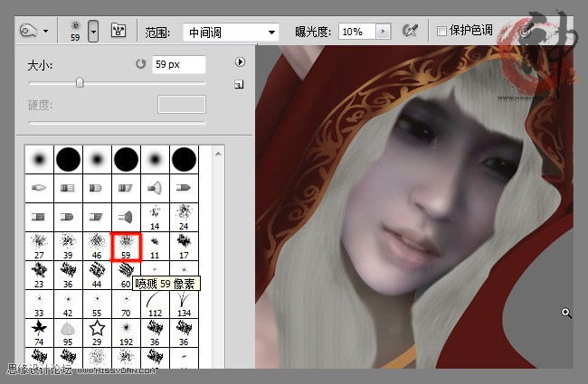The height and width of the screenshot is (384, 588).
Task: Create new brush preset icon
Action: pyautogui.click(x=239, y=85)
